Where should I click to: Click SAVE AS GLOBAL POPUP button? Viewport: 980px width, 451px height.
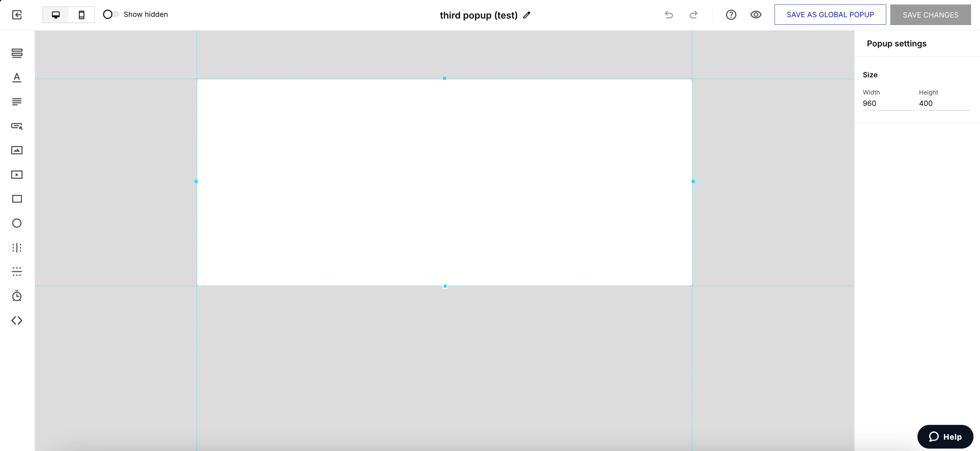[x=830, y=15]
